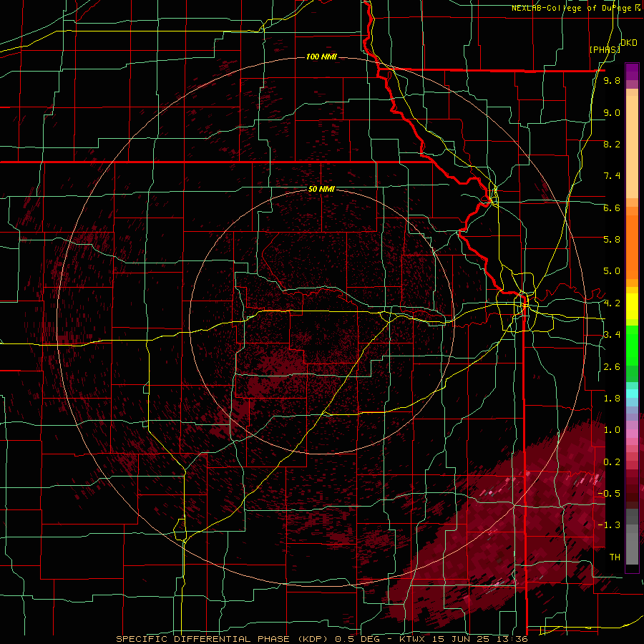Click the [PHAS] legend title

[605, 50]
